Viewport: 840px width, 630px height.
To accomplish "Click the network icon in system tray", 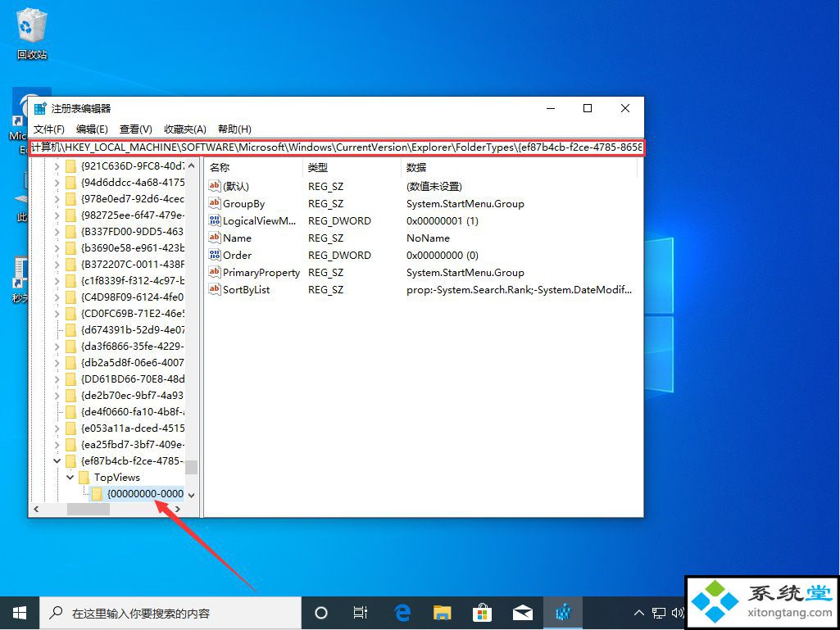I will tap(658, 613).
